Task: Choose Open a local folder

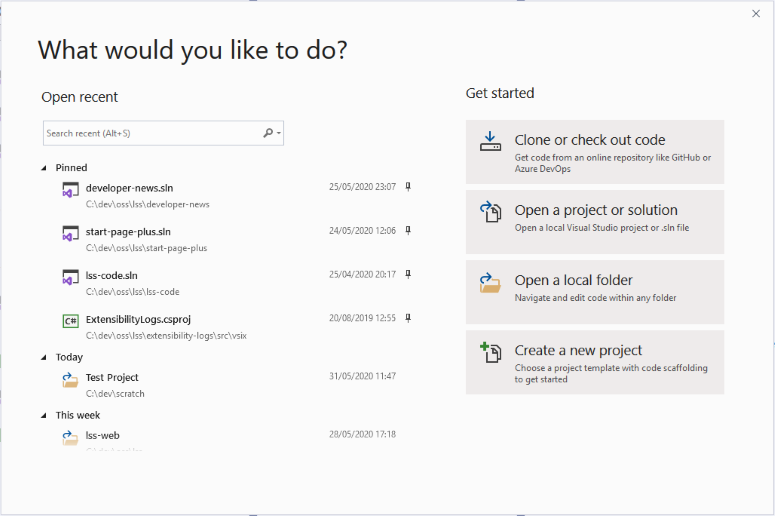Action: (595, 292)
